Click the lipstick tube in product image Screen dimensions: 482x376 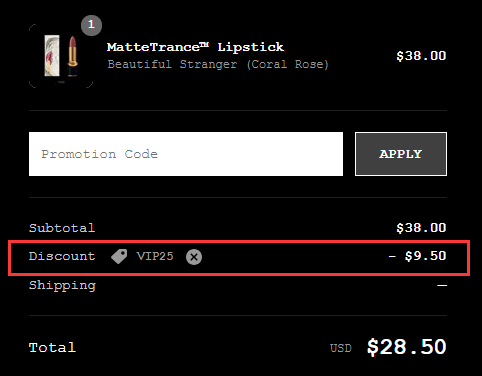(72, 56)
